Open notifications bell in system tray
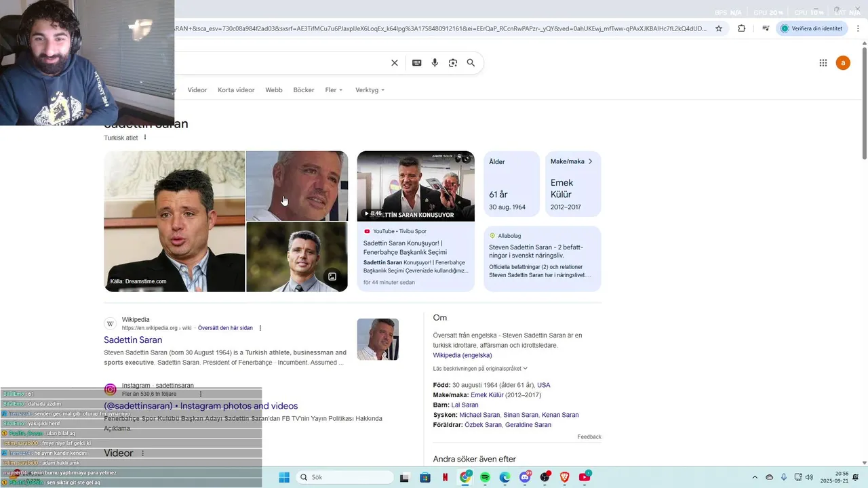The height and width of the screenshot is (488, 868). pos(856,477)
